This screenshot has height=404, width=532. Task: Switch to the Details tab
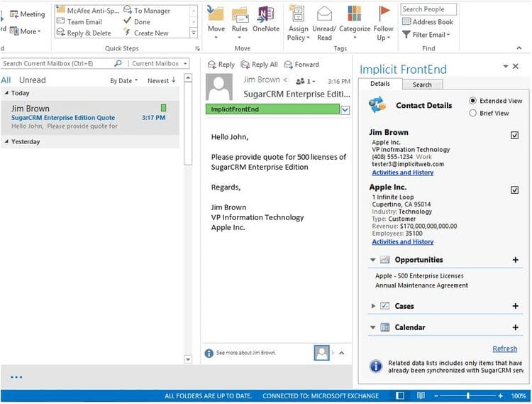(380, 84)
